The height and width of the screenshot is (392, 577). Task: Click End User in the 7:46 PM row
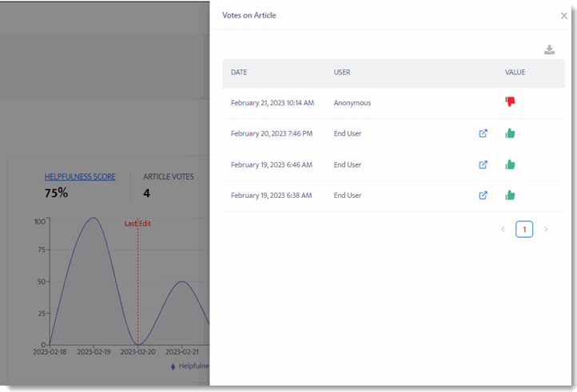348,133
